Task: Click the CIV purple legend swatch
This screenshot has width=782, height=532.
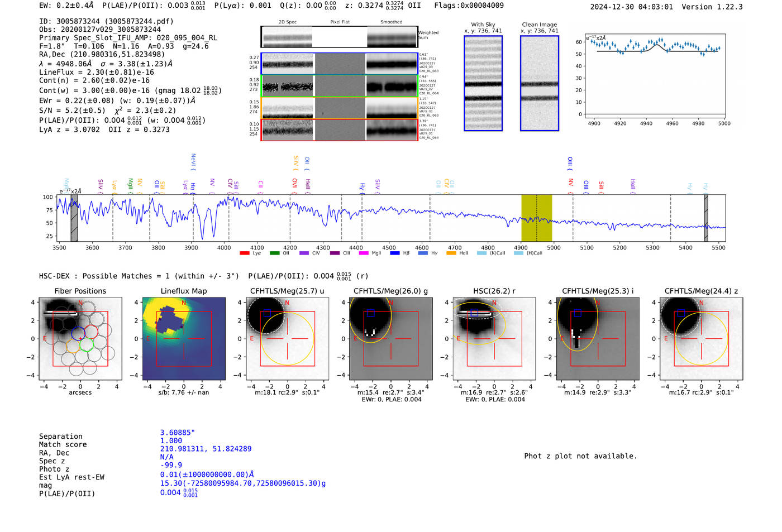Action: 304,253
